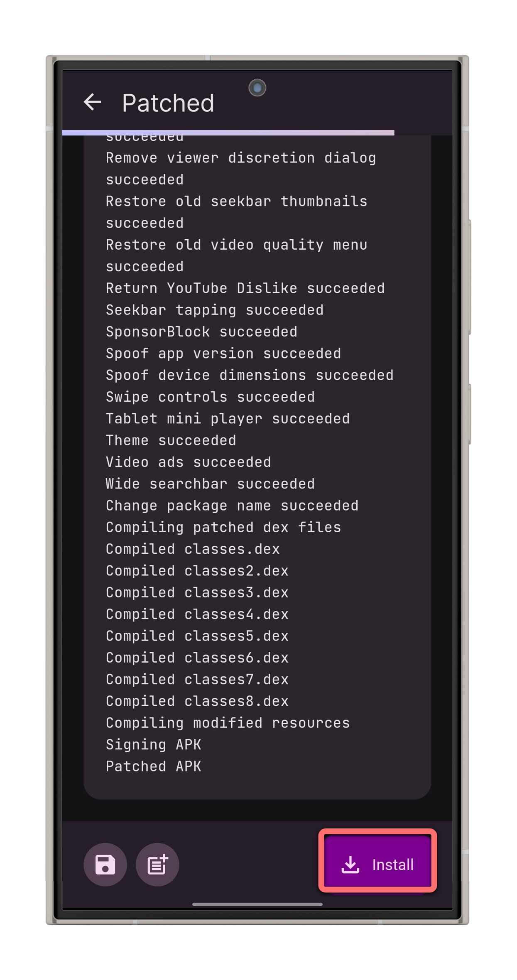Save the patched APK using the floppy disk icon

point(105,865)
